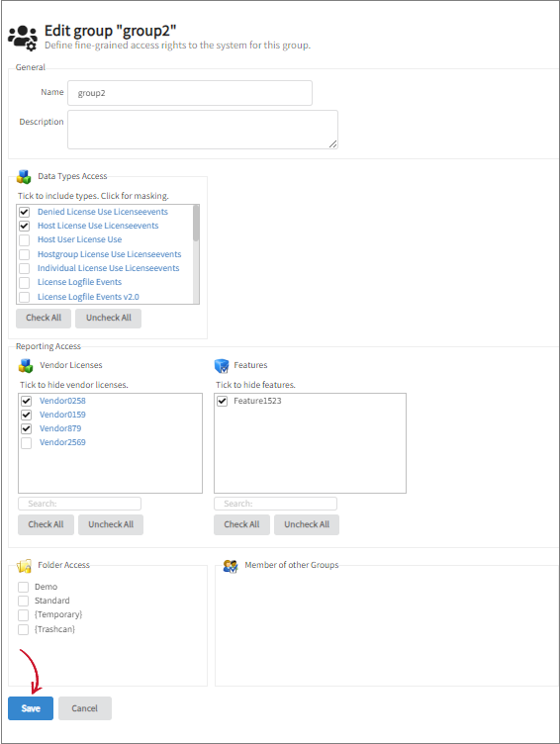Click the Features shield icon
Image resolution: width=560 pixels, height=744 pixels.
pos(222,365)
